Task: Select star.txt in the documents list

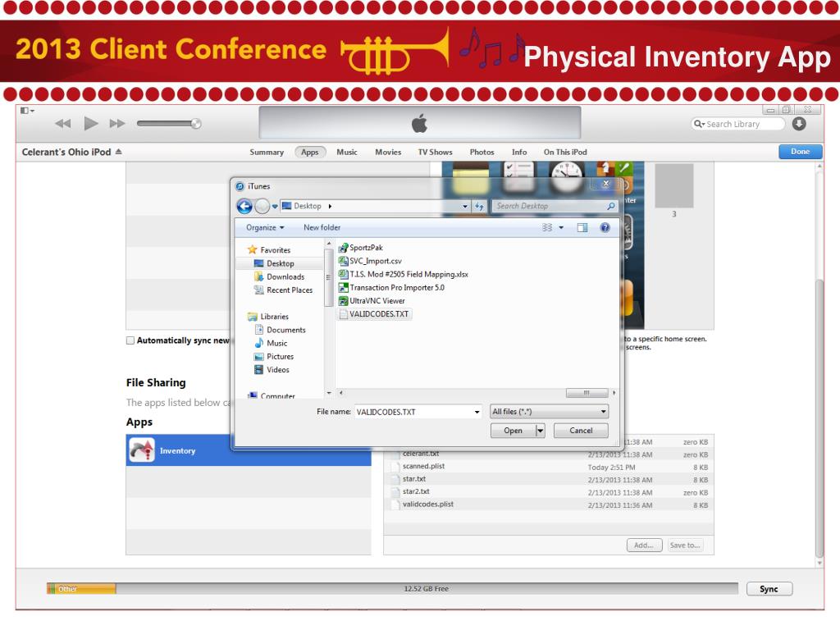Action: point(550,479)
